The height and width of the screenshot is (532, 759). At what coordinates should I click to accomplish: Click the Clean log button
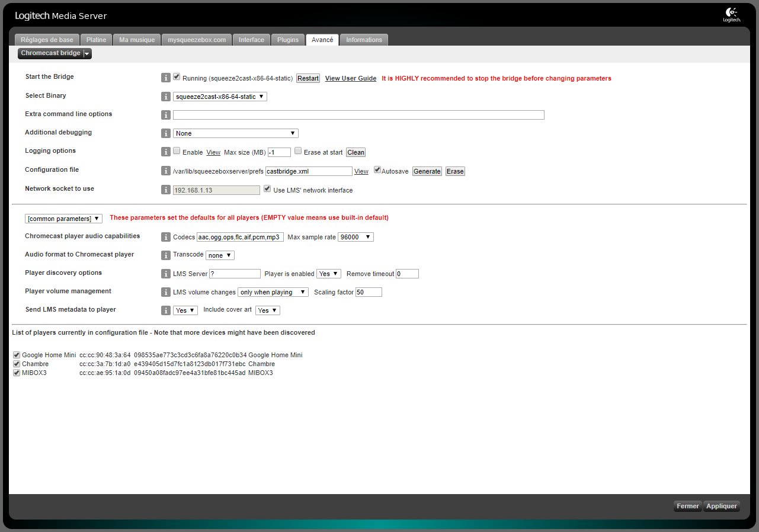[x=356, y=152]
